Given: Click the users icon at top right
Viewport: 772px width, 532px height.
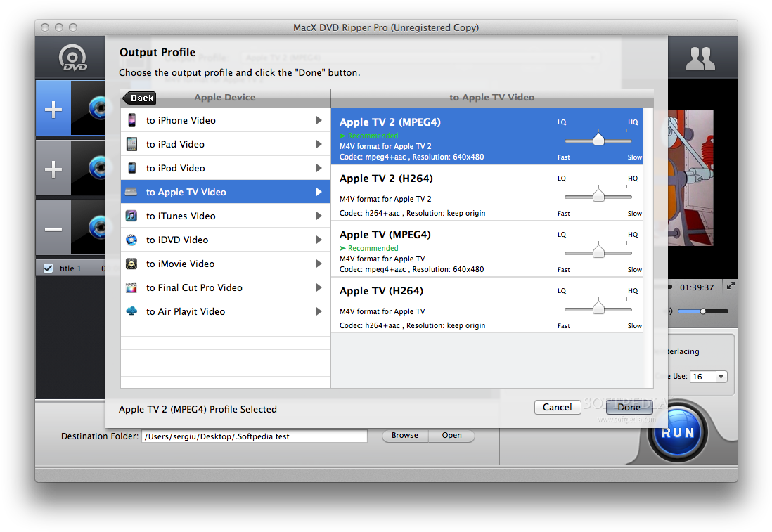Looking at the screenshot, I should 700,58.
